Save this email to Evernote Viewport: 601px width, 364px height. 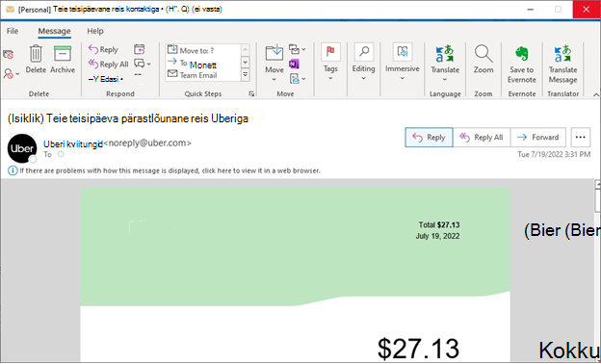522,64
